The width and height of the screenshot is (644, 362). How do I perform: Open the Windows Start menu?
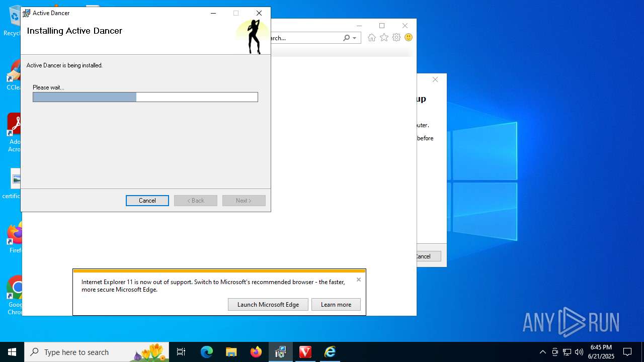pyautogui.click(x=12, y=352)
